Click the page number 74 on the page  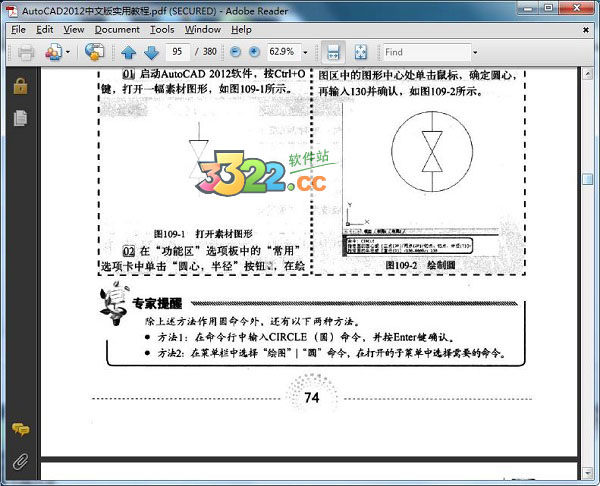click(312, 398)
